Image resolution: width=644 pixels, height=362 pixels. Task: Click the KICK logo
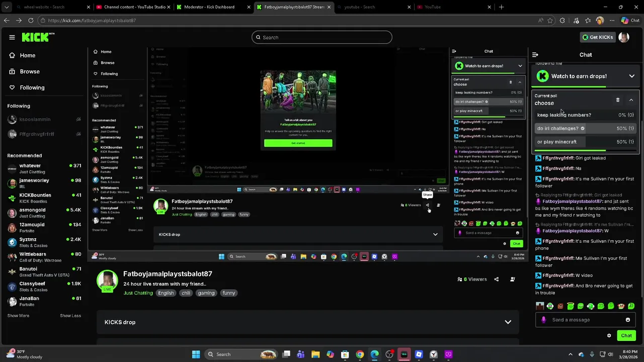(x=38, y=37)
